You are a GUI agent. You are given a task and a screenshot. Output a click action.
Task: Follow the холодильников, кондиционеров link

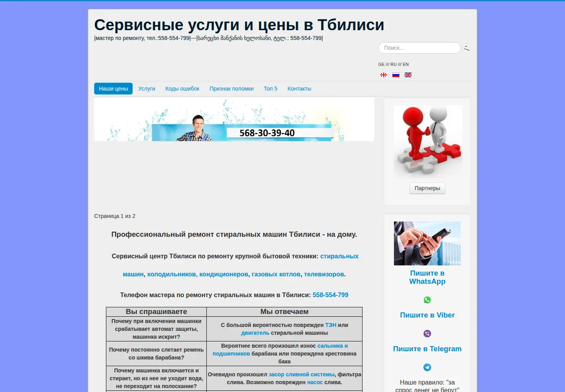click(x=198, y=274)
